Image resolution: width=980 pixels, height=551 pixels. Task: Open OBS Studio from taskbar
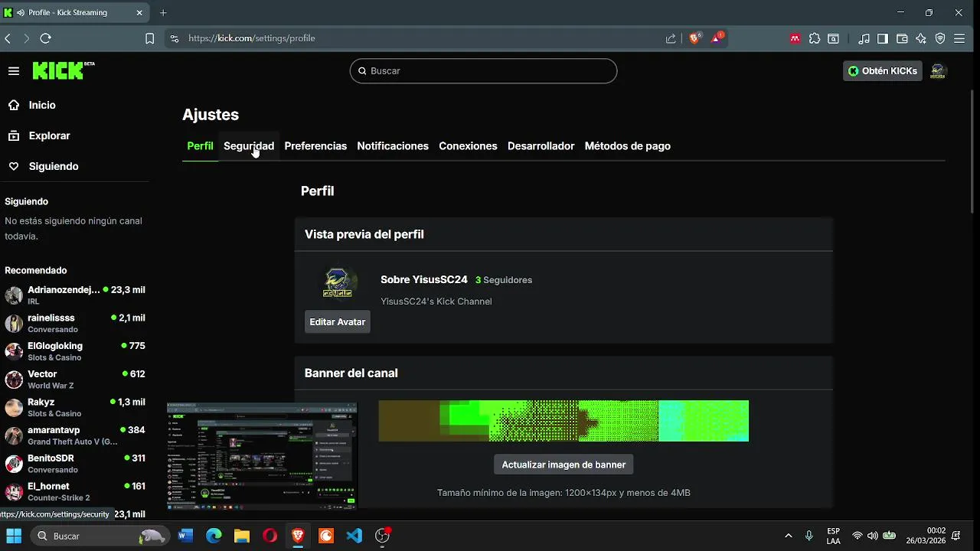382,536
